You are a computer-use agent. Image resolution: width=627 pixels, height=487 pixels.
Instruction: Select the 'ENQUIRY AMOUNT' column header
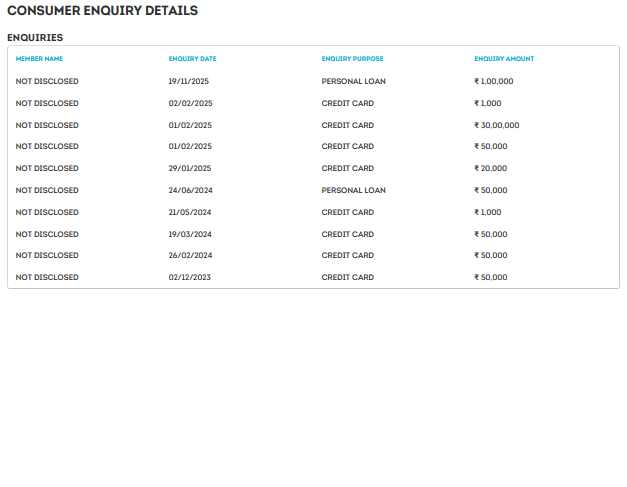click(x=504, y=59)
